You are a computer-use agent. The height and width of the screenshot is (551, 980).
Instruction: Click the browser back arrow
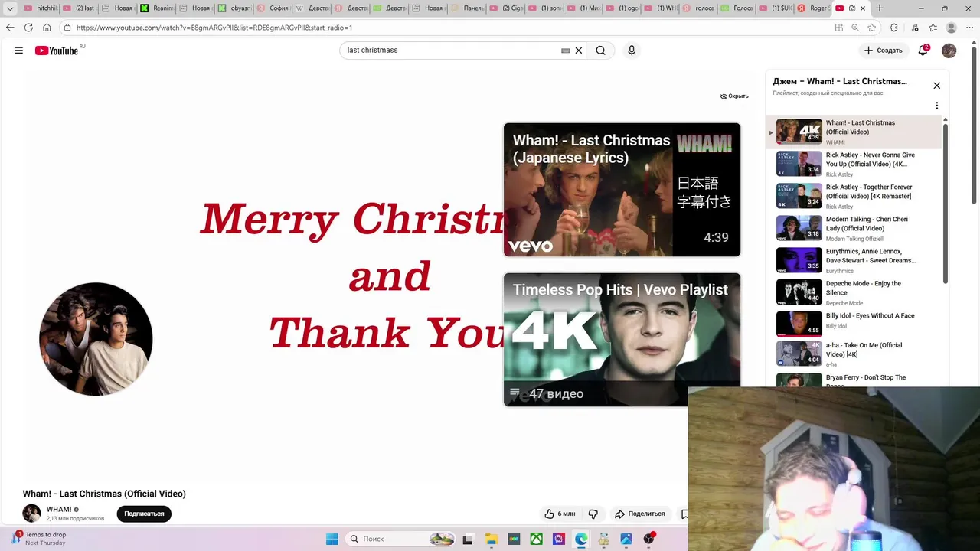tap(10, 28)
